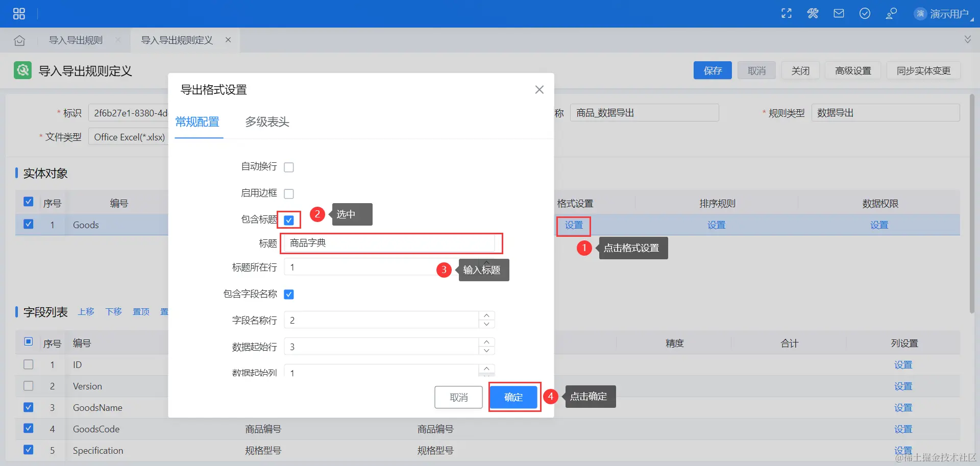Open the mail envelope icon
980x466 pixels.
(x=839, y=14)
